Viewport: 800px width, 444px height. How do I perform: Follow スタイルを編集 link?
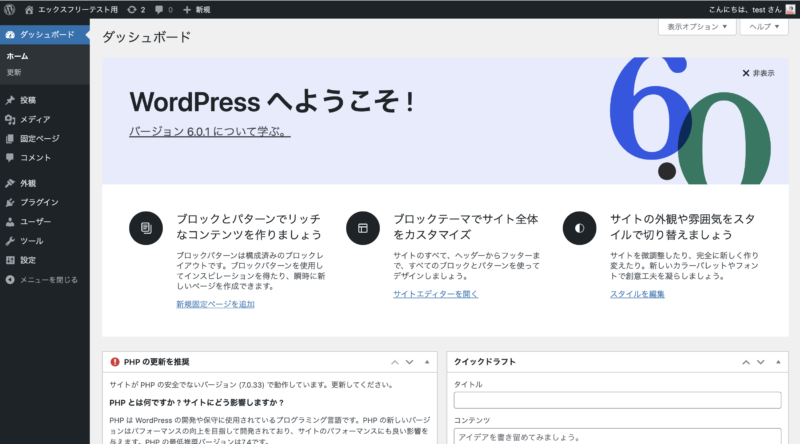pyautogui.click(x=637, y=294)
